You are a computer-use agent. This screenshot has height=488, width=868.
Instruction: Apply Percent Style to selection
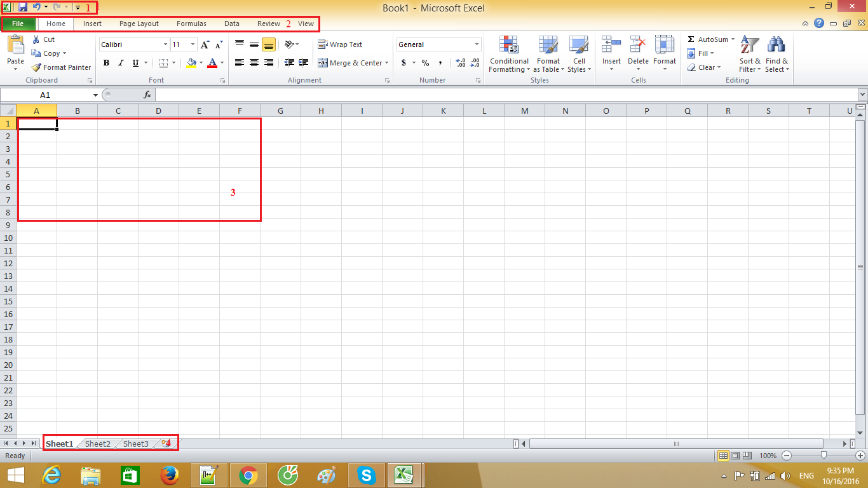click(x=424, y=63)
